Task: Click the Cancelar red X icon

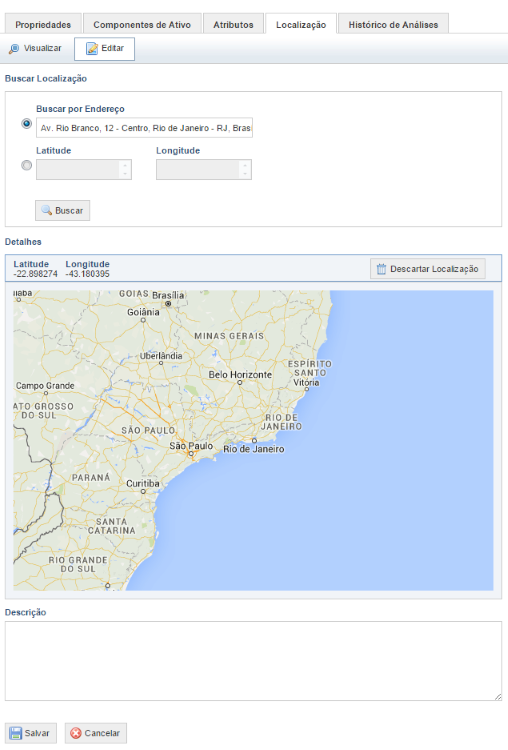Action: click(x=76, y=733)
